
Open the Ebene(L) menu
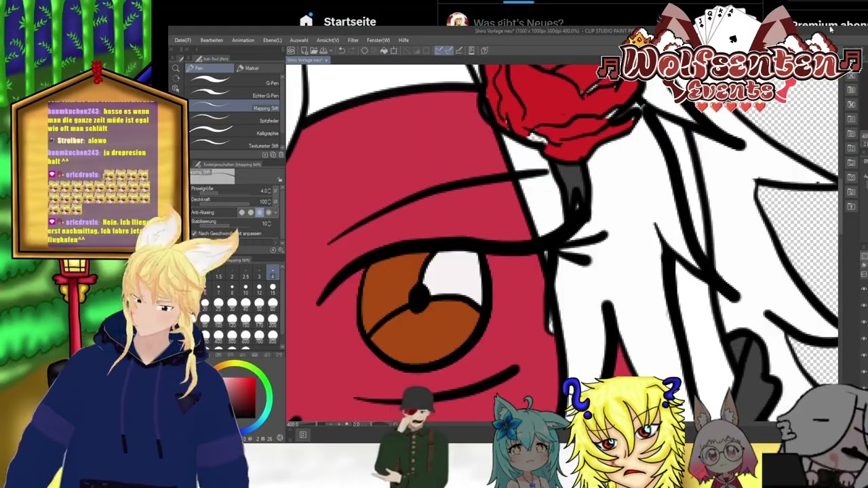(x=272, y=40)
